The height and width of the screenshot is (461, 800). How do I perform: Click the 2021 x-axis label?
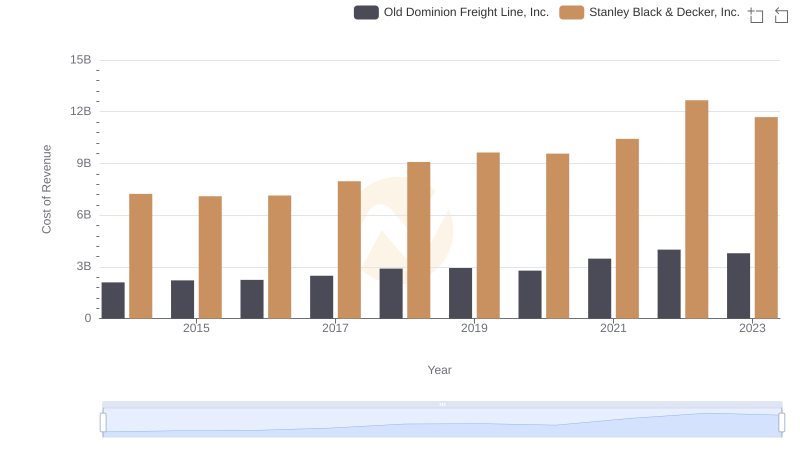point(613,328)
